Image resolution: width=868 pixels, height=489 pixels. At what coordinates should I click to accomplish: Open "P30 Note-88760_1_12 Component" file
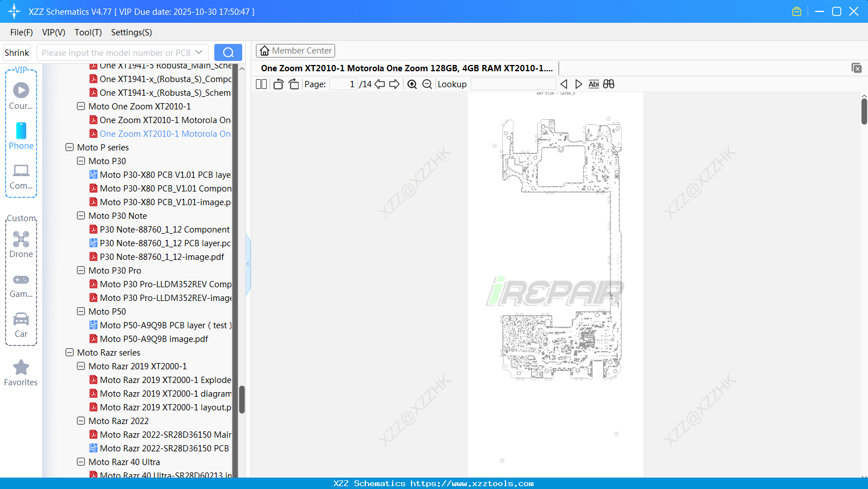(x=160, y=229)
